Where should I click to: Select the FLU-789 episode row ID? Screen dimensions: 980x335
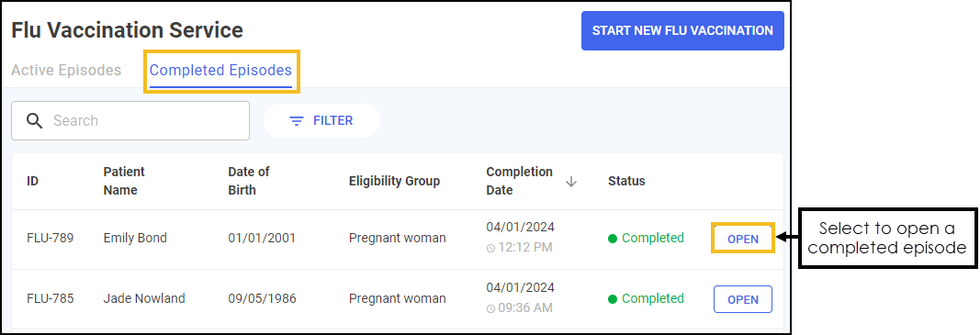click(50, 238)
